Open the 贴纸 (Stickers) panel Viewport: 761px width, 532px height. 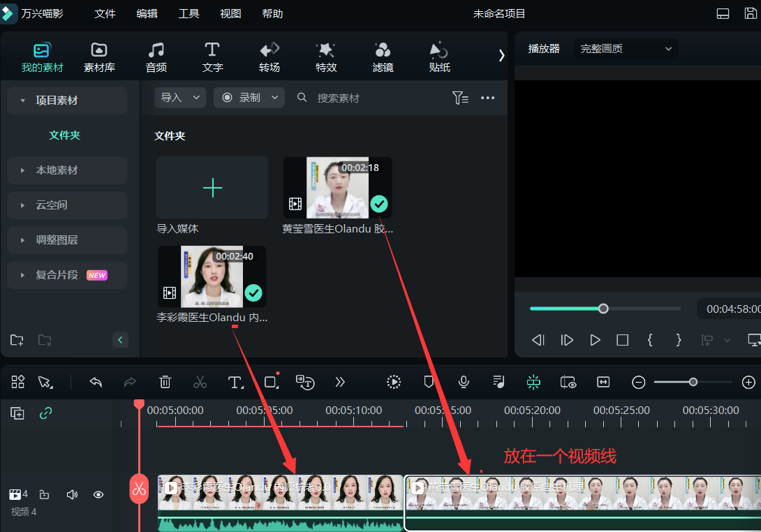pos(439,56)
